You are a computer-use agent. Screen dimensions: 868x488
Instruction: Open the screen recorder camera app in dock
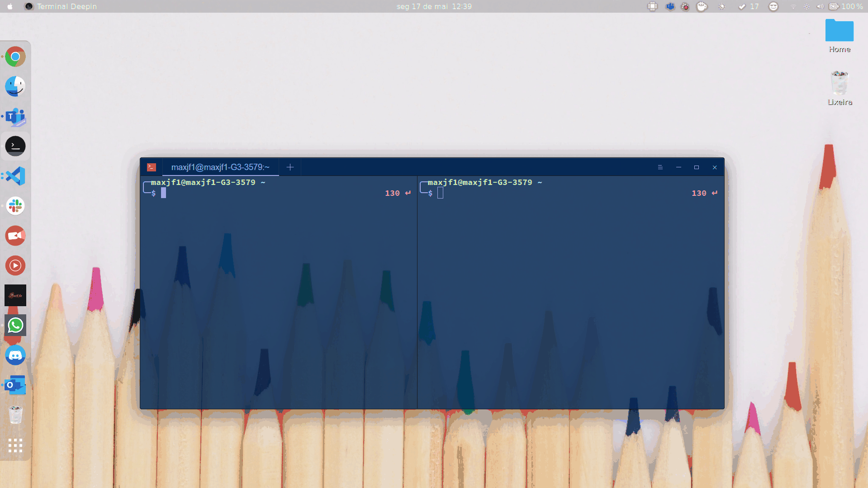(15, 236)
